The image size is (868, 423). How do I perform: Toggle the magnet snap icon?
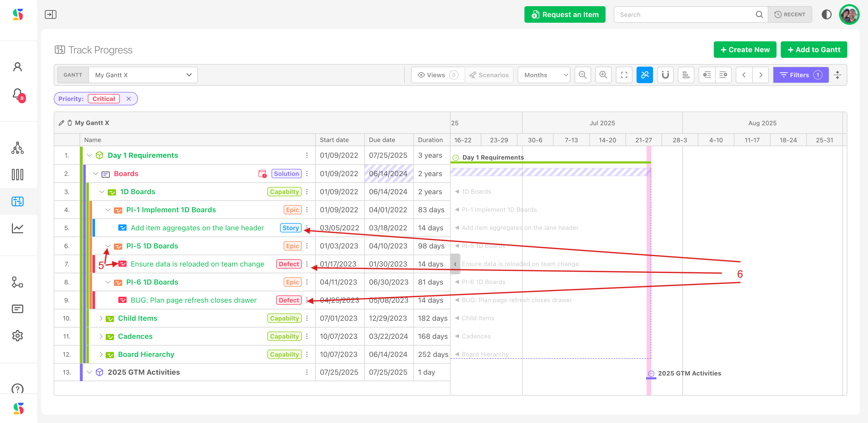click(665, 75)
